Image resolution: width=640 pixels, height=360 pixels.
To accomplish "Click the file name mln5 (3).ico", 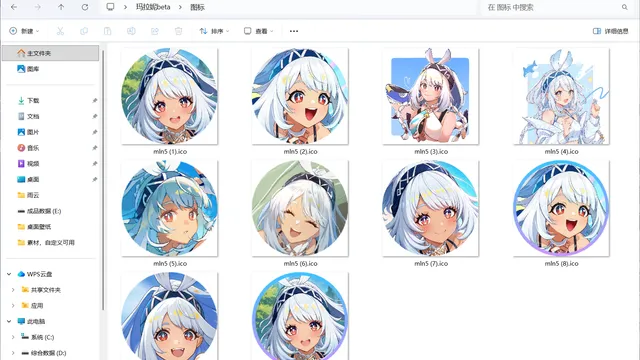I will [431, 151].
